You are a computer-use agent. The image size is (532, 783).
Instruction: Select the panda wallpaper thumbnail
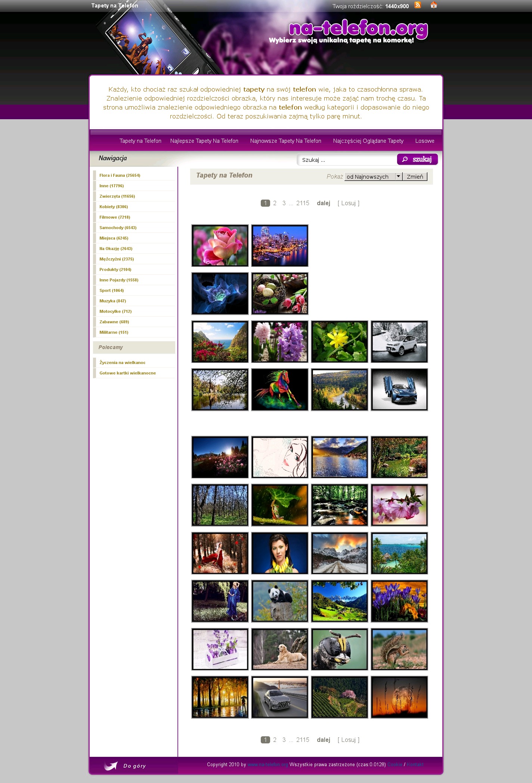pos(280,601)
